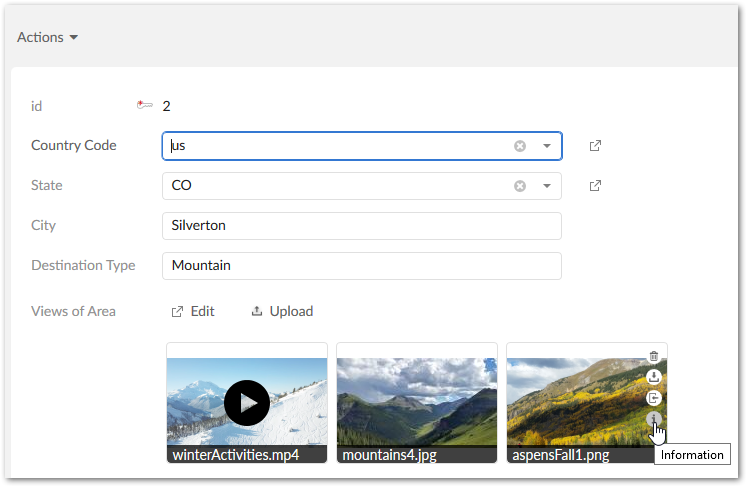Play the winterActivities.mp4 video
The image size is (747, 487).
point(247,403)
